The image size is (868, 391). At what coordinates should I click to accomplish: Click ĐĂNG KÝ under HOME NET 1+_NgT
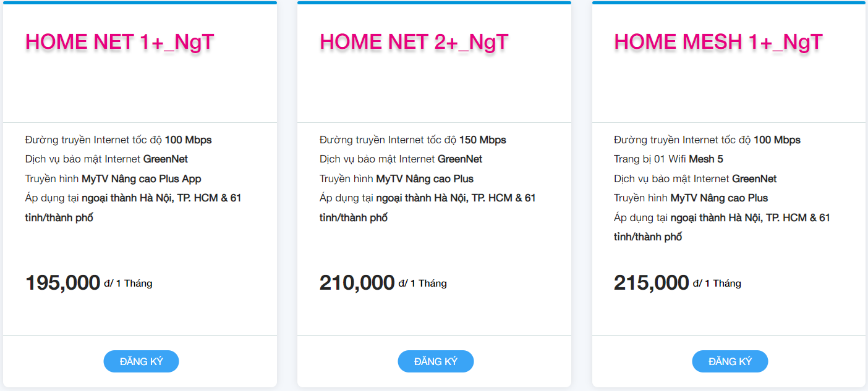point(141,361)
